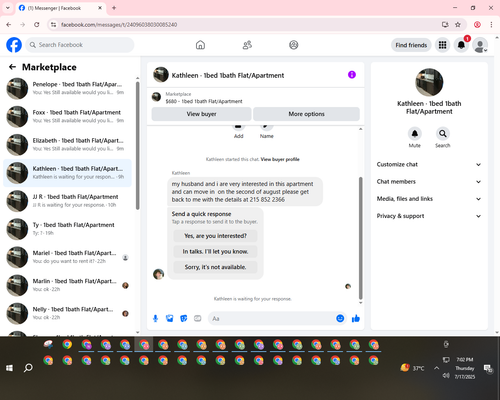Choose a GIF icon

click(x=198, y=319)
